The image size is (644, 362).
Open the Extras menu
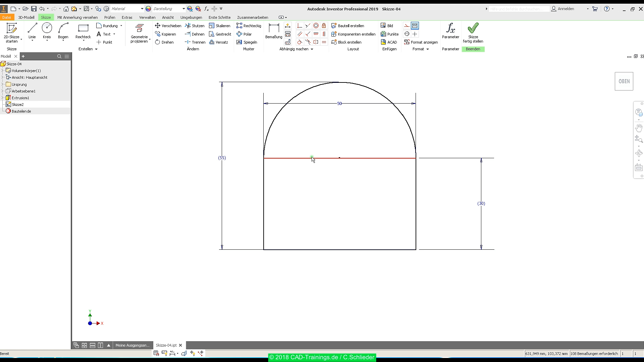click(x=126, y=17)
